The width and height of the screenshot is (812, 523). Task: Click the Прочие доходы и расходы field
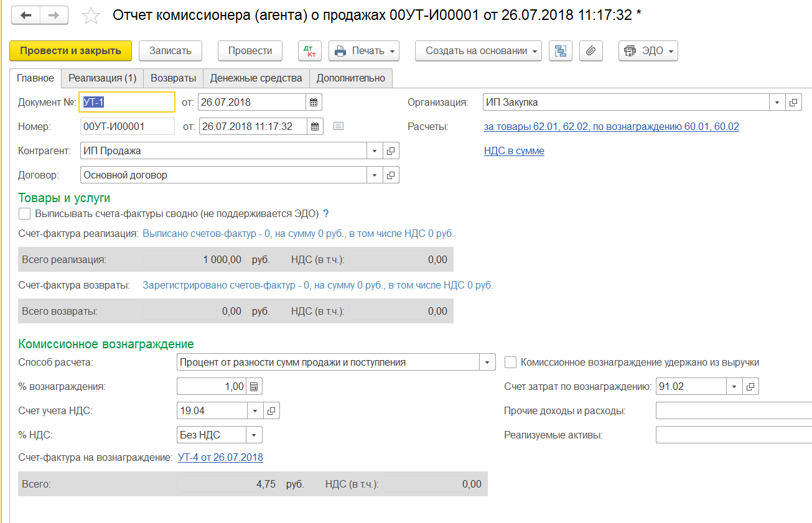(733, 411)
